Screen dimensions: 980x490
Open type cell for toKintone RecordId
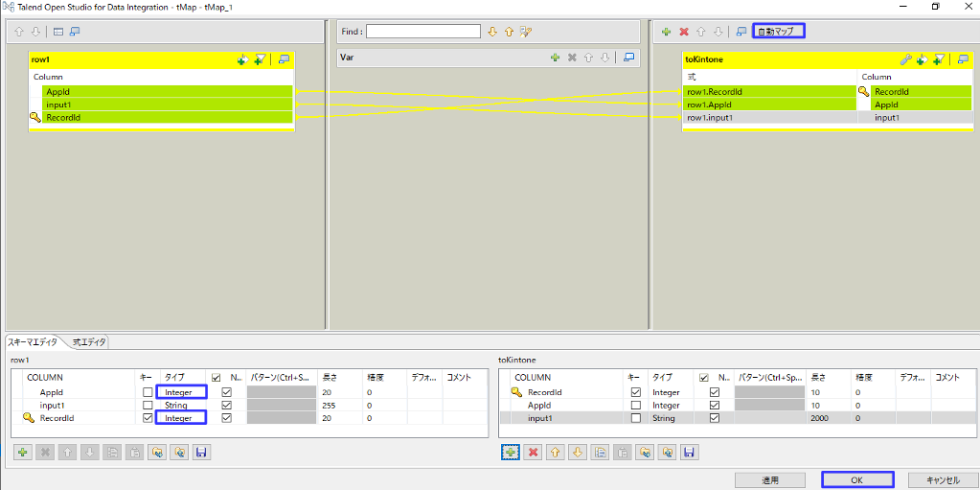pyautogui.click(x=672, y=392)
